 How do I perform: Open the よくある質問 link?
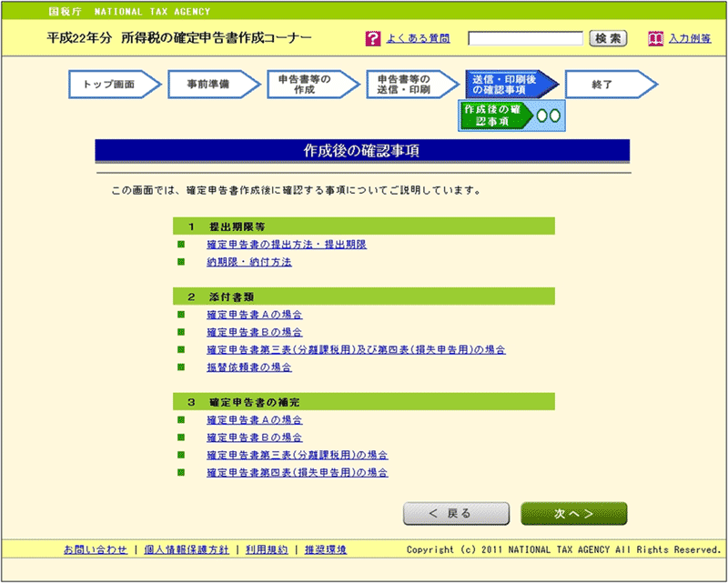click(418, 39)
